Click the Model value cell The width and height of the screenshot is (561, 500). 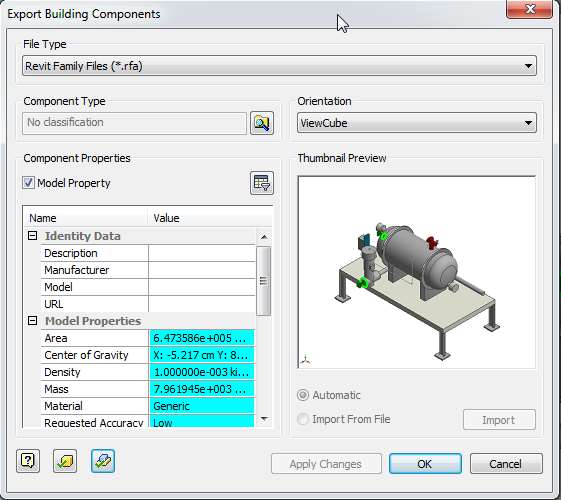[x=202, y=287]
